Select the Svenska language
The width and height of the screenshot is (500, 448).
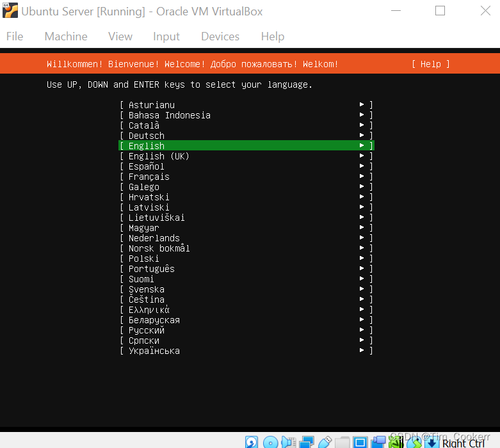point(246,289)
